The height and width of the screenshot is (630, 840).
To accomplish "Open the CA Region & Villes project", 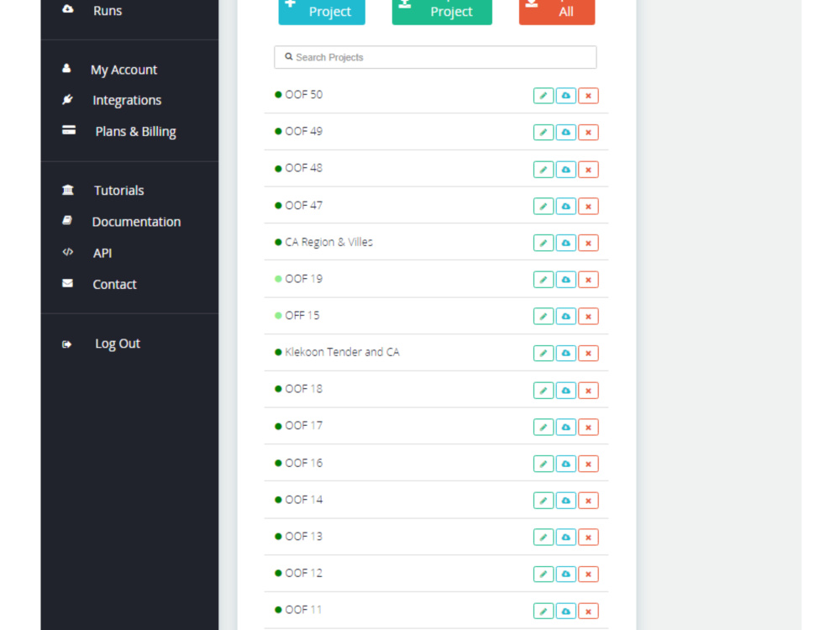I will tap(329, 242).
